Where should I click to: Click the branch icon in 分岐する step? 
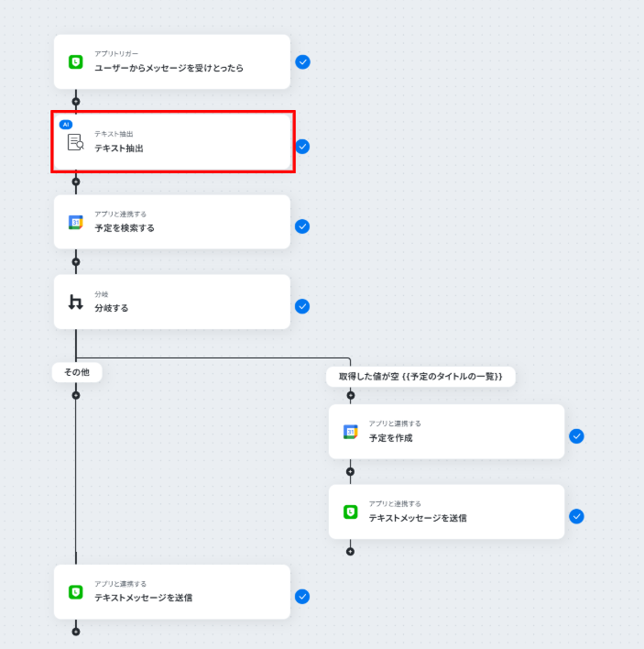(x=76, y=302)
